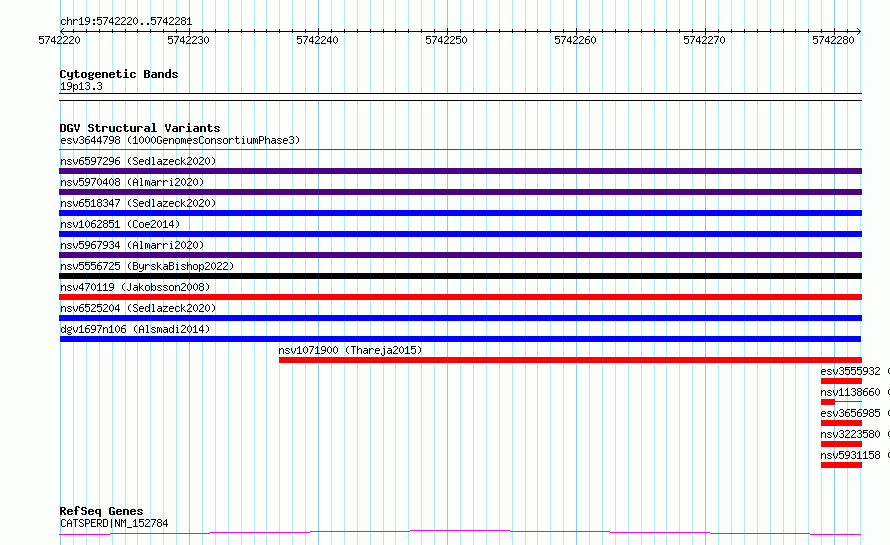890x545 pixels.
Task: Select the 19p13.3 cytogenetic band label
Action: tap(81, 86)
